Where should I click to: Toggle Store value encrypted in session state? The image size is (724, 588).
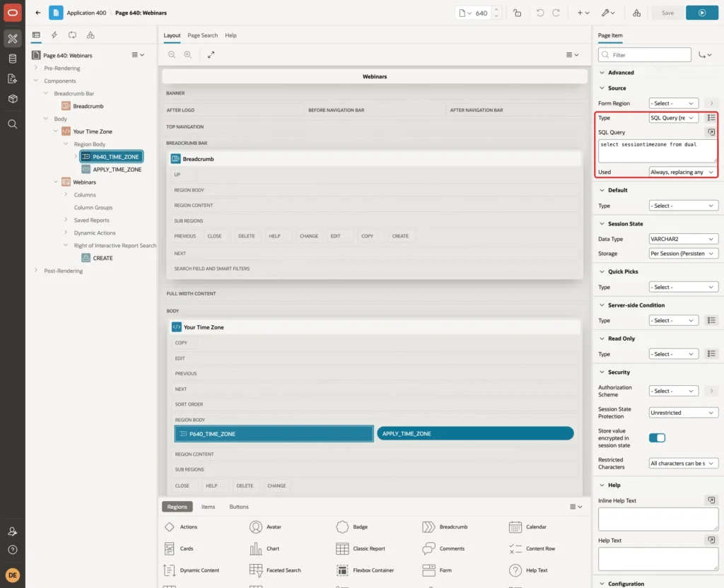click(x=657, y=437)
